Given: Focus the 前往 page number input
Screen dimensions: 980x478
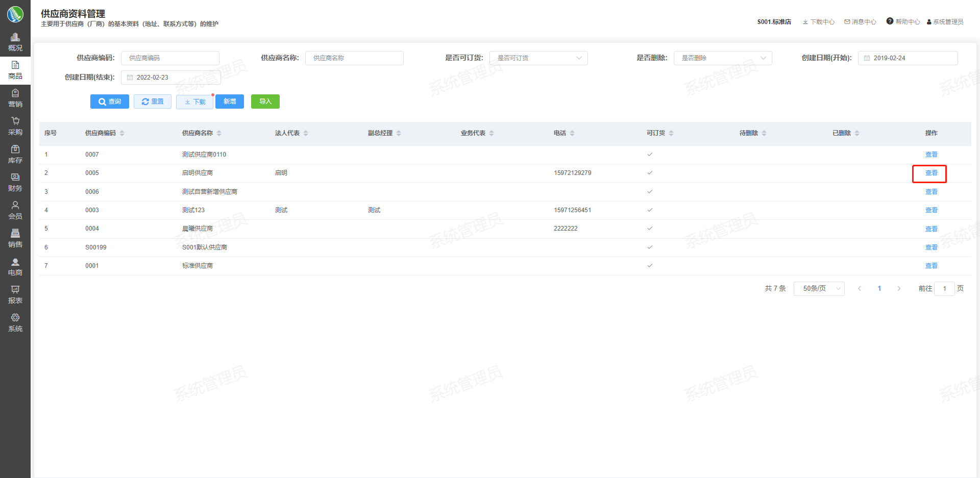Looking at the screenshot, I should [x=944, y=289].
